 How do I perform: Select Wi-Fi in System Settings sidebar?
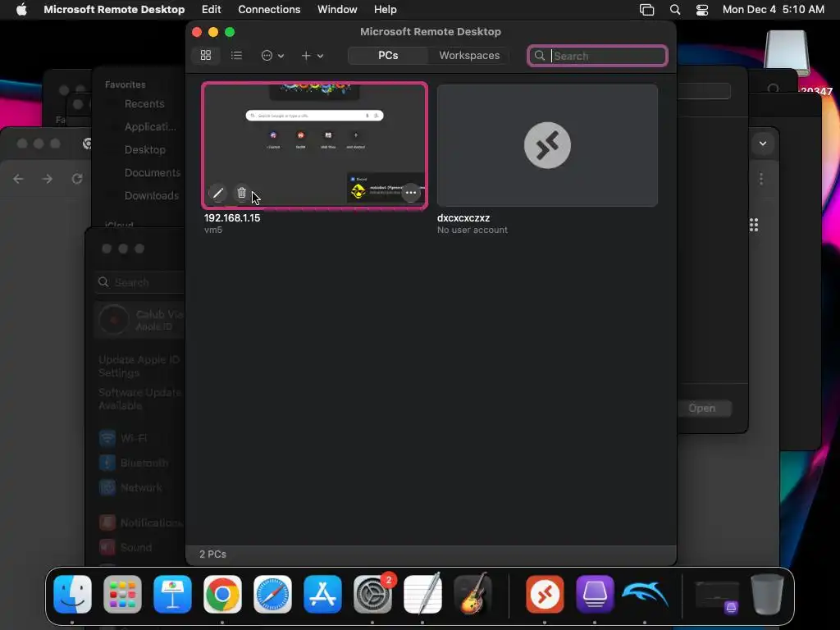133,438
